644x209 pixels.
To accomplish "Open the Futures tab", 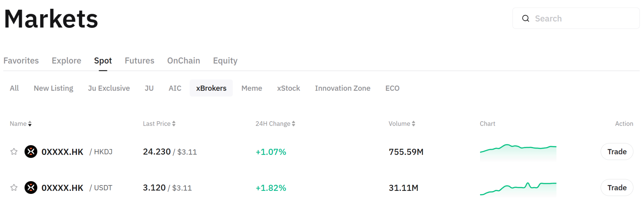I will tap(139, 60).
